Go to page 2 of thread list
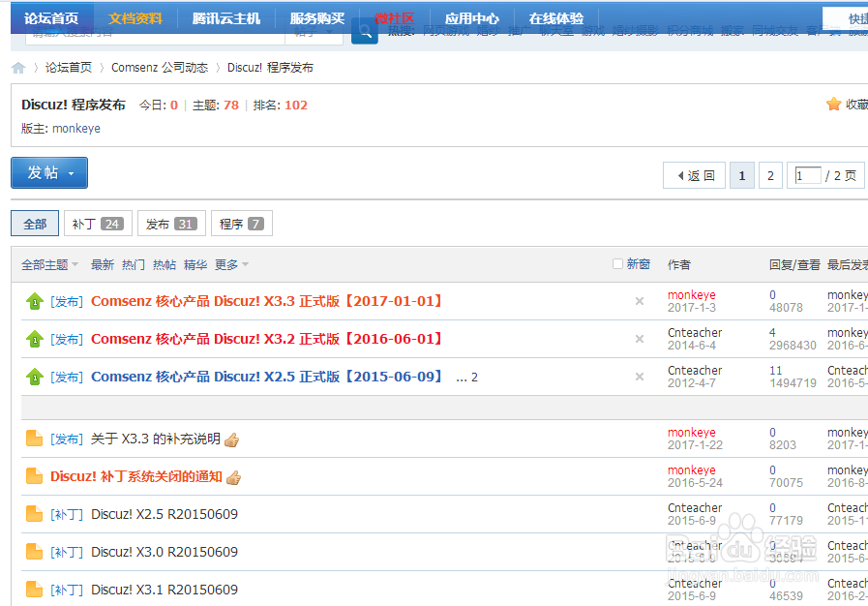 point(770,175)
